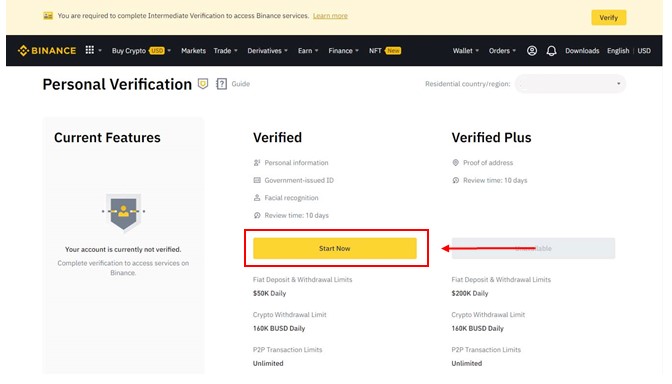The height and width of the screenshot is (384, 672).
Task: Click the shield badge beside Personal Verification
Action: click(x=203, y=84)
